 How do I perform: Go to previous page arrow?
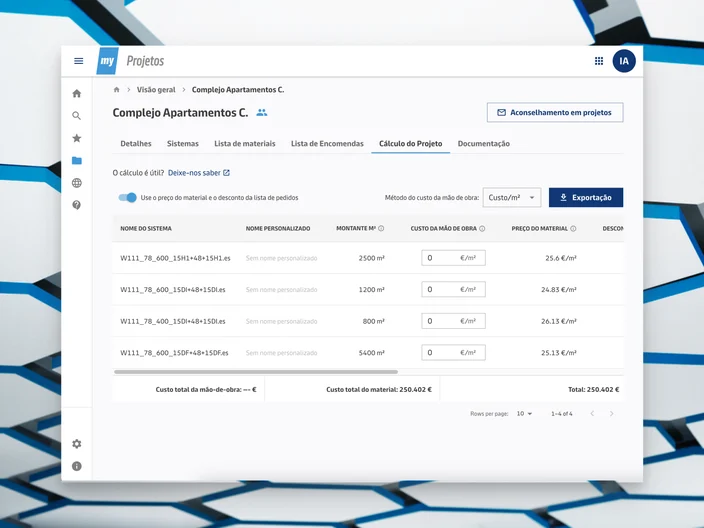(x=592, y=414)
